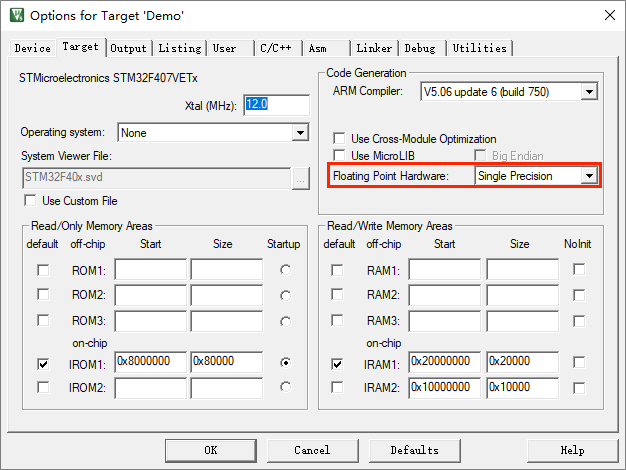Open the Operating system dropdown
Viewport: 626px width, 470px height.
(300, 132)
